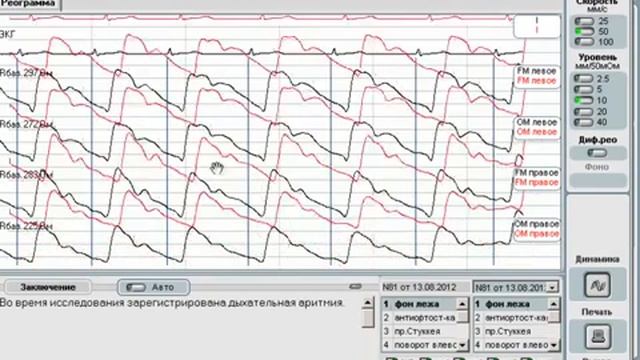The image size is (640, 360).
Task: Set recording speed to 50 мм/с
Action: (x=584, y=31)
